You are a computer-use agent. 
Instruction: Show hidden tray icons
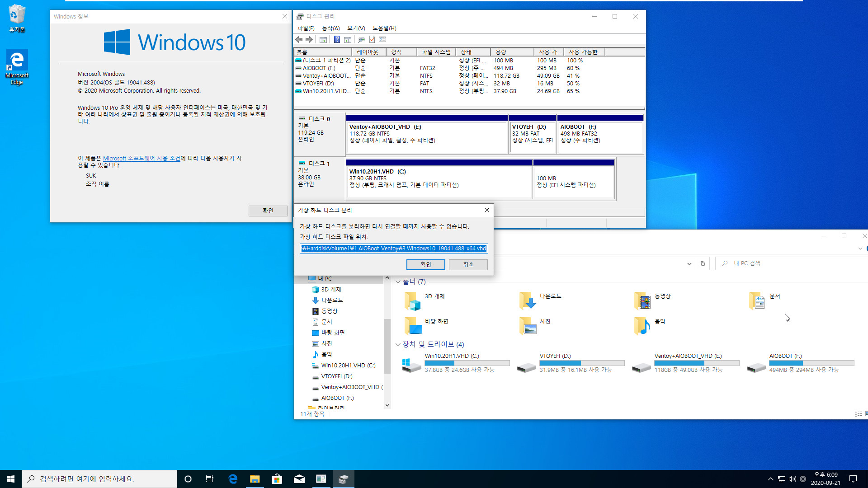[770, 479]
